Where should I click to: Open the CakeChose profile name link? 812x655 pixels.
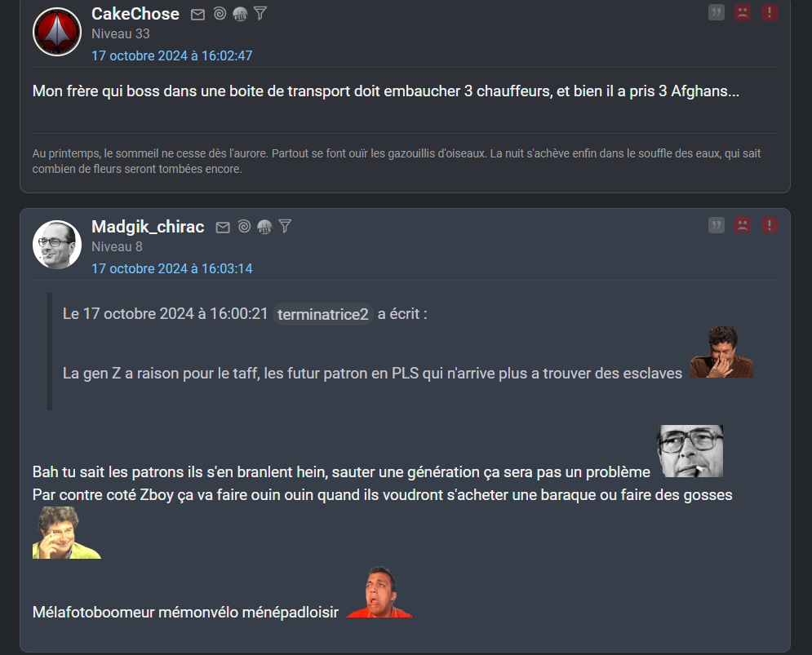click(135, 14)
